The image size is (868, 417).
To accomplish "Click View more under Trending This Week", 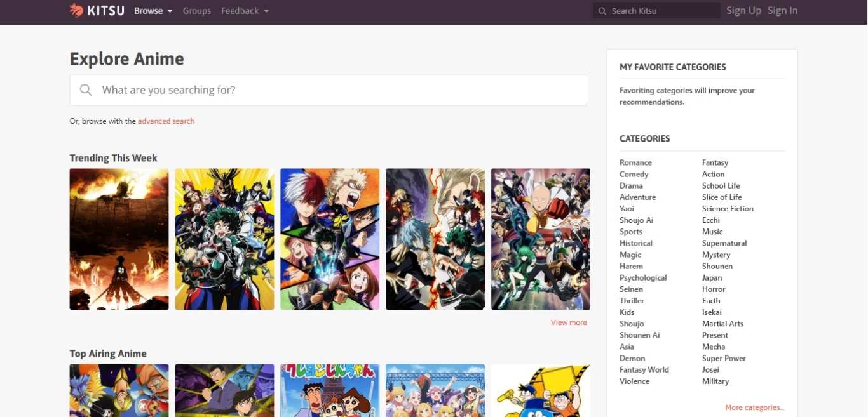I will pos(568,322).
